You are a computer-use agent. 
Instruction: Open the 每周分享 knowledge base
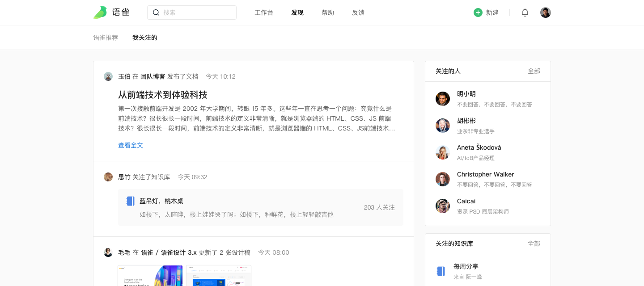(x=466, y=266)
